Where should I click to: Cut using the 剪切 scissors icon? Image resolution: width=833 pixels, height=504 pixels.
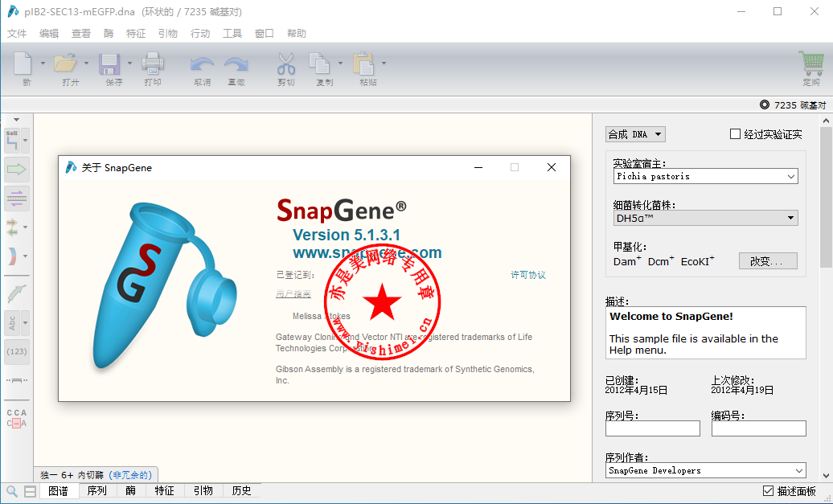coord(285,64)
